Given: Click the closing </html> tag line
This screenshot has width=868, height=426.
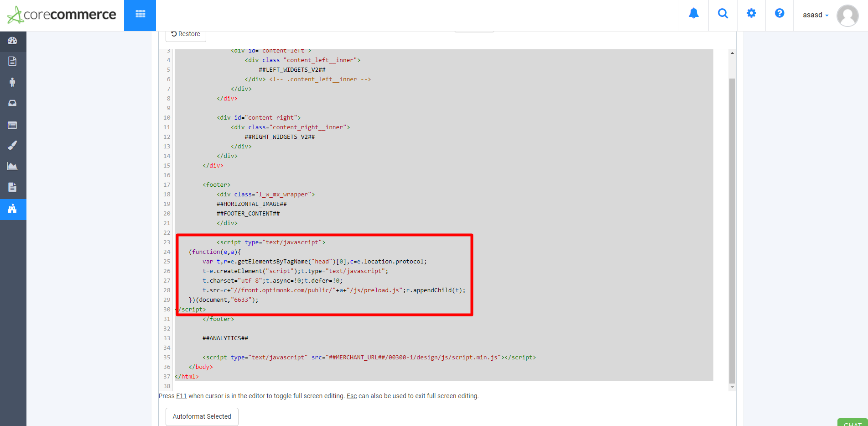Looking at the screenshot, I should [x=187, y=377].
